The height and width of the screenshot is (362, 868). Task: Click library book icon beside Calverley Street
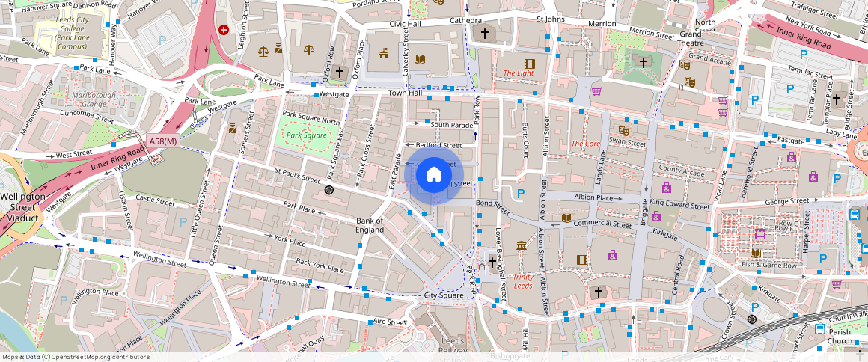click(x=420, y=59)
